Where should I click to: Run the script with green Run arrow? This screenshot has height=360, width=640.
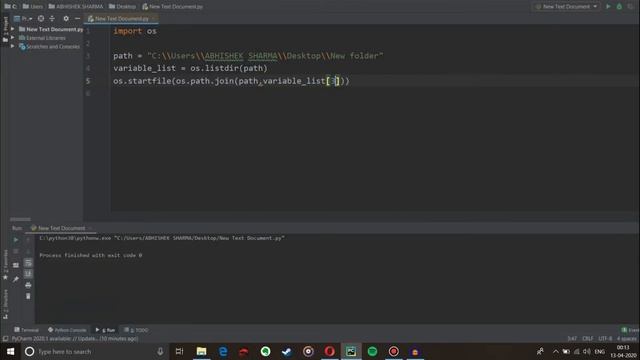click(x=608, y=7)
